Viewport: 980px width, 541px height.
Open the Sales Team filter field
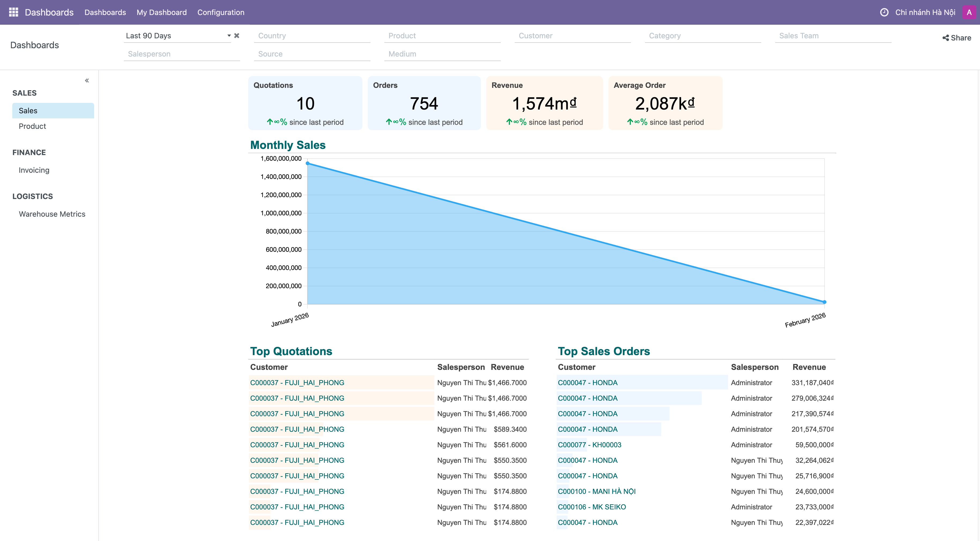[833, 36]
